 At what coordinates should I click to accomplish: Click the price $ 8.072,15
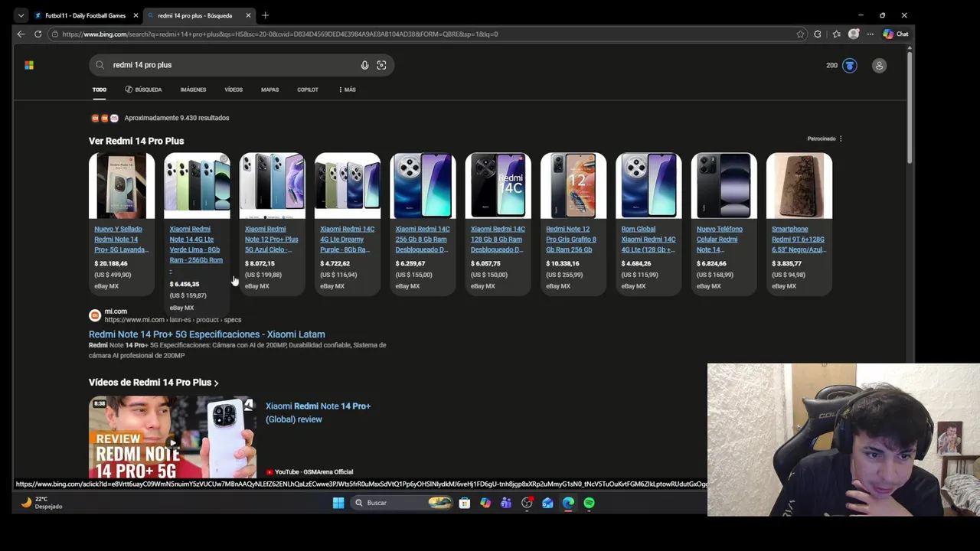click(260, 263)
